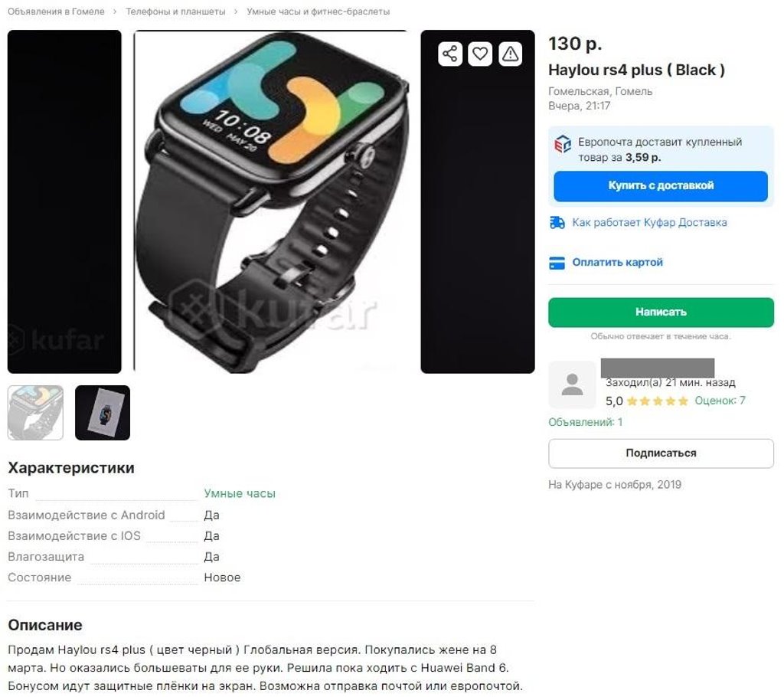Click Оплатить картой link
Screen dimensions: 784x697
point(618,262)
